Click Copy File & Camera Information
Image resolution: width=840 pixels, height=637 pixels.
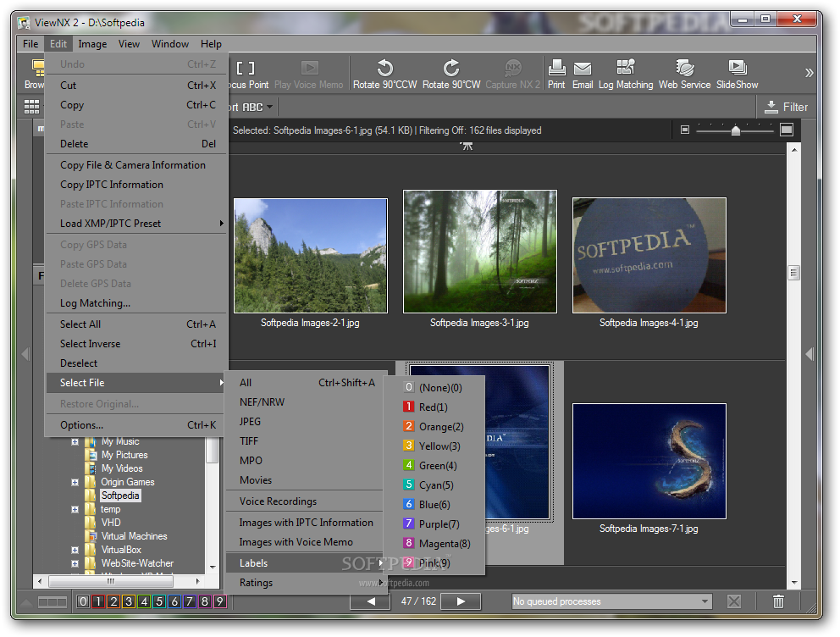click(x=136, y=165)
